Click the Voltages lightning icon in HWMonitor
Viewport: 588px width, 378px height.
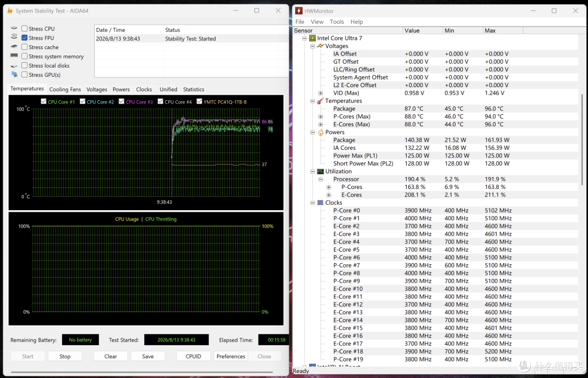320,46
